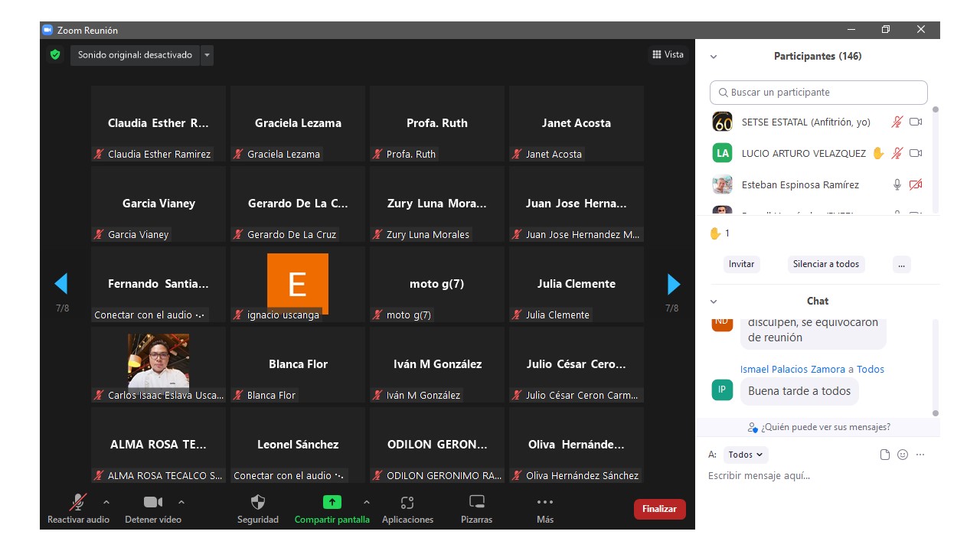Viewport: 980px width, 551px height.
Task: Click the red Finalizar button
Action: coord(659,509)
